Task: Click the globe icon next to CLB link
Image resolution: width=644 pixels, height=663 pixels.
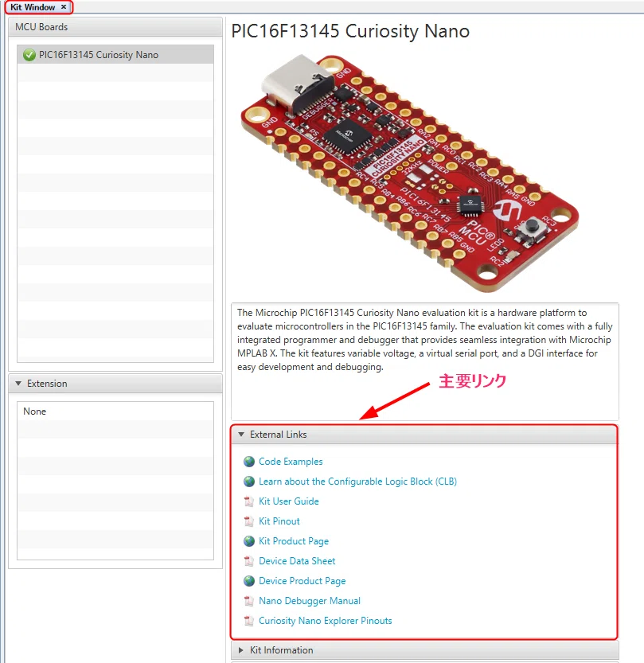Action: [249, 482]
